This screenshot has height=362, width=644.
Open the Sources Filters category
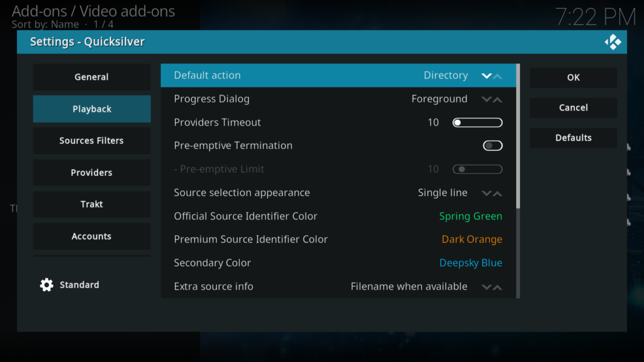[91, 140]
